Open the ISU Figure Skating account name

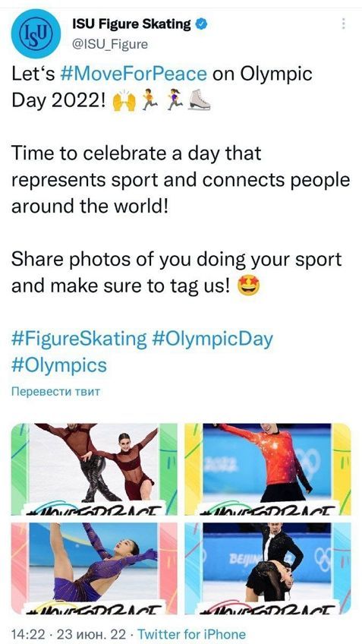131,24
